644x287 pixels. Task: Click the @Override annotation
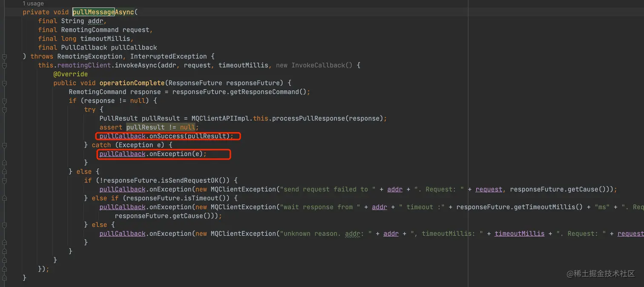click(x=71, y=74)
